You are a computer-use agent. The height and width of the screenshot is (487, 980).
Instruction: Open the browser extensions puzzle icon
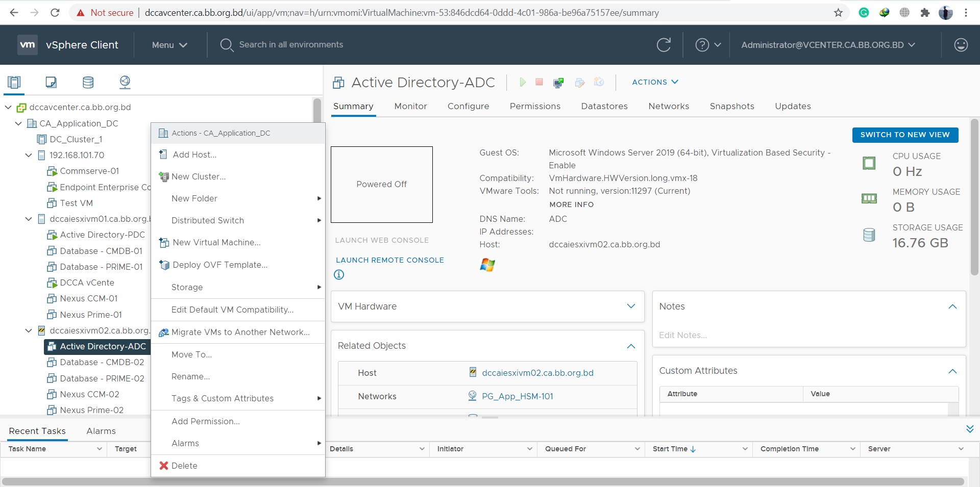click(x=925, y=13)
